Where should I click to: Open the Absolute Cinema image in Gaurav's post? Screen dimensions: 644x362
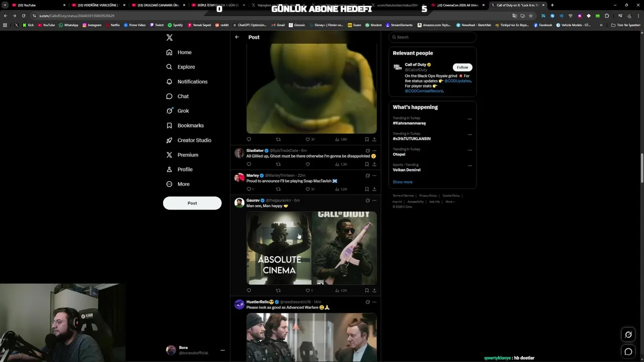click(279, 248)
